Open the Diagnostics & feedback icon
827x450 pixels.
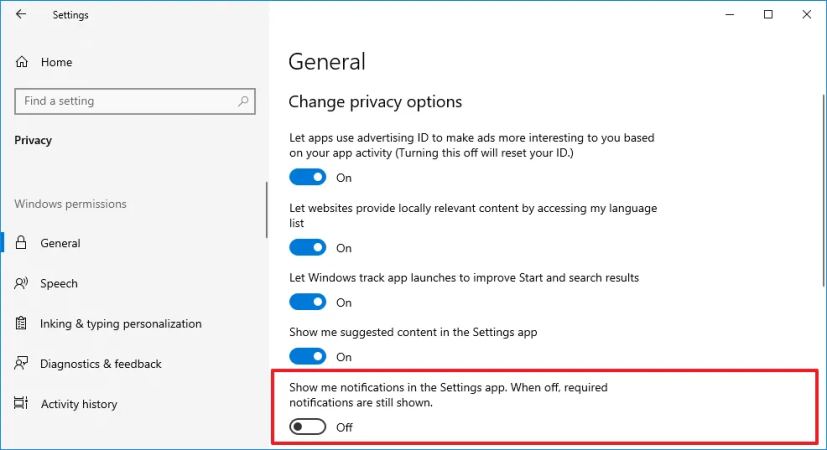point(21,363)
